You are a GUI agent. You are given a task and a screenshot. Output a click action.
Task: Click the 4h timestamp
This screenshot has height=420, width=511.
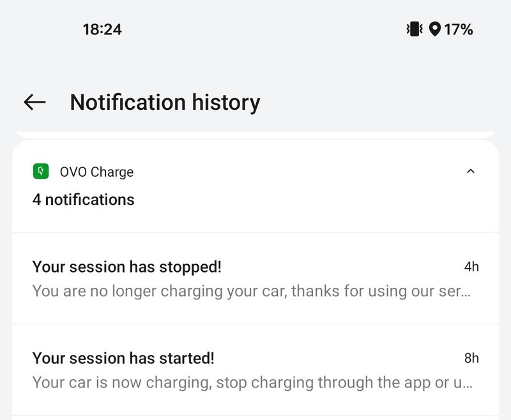(x=471, y=267)
